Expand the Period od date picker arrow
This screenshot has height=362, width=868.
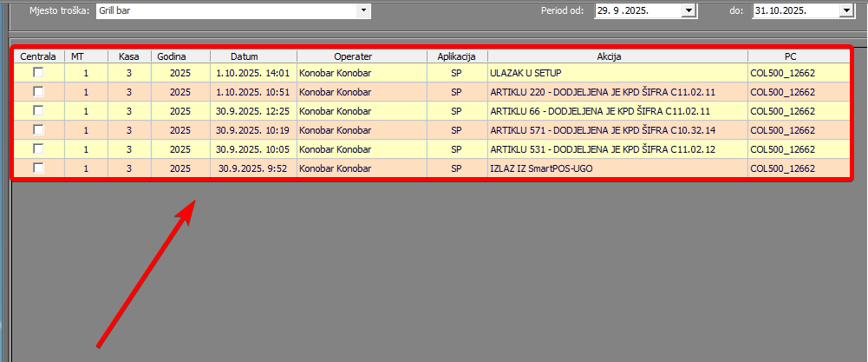[689, 10]
